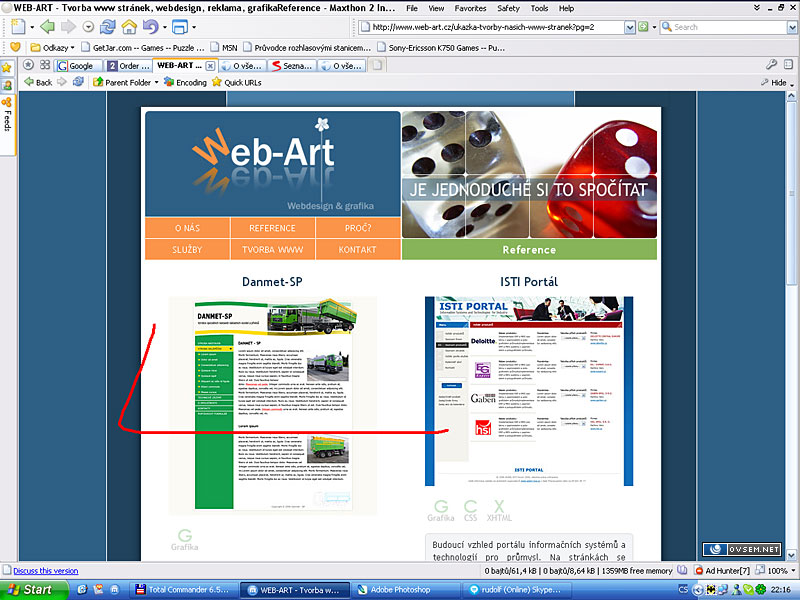Screen dimensions: 800x600
Task: Open the Tools menu
Action: pos(539,8)
